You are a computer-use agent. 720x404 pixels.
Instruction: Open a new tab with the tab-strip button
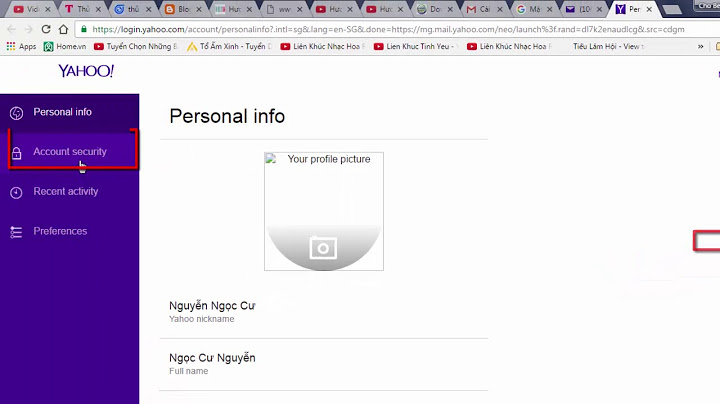(x=672, y=10)
